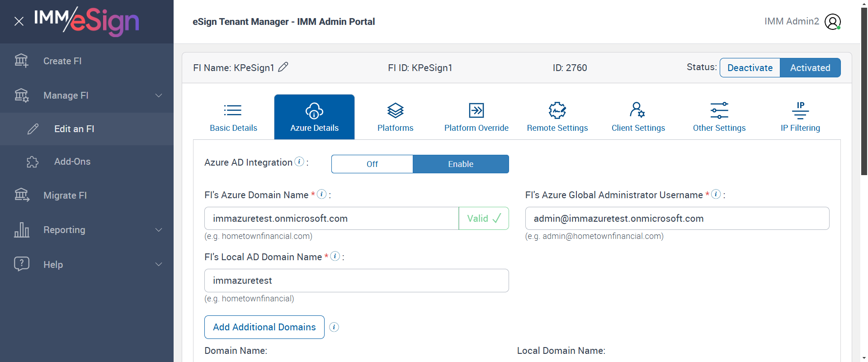Click info icon beside Azure AD Integration

click(299, 162)
